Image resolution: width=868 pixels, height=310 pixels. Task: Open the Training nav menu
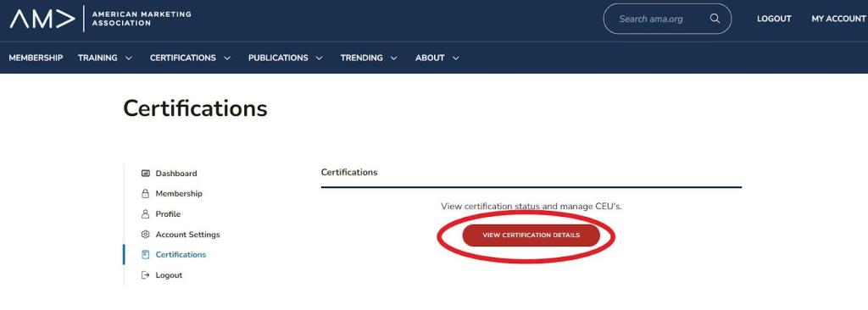[97, 58]
